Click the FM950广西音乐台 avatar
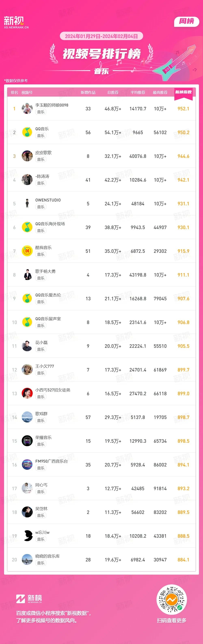The height and width of the screenshot is (644, 203). click(27, 465)
